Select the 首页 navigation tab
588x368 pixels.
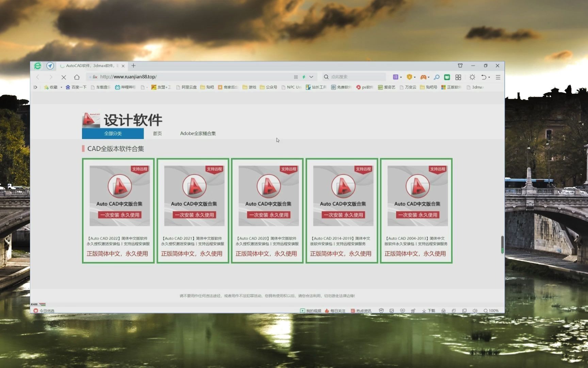(x=157, y=134)
